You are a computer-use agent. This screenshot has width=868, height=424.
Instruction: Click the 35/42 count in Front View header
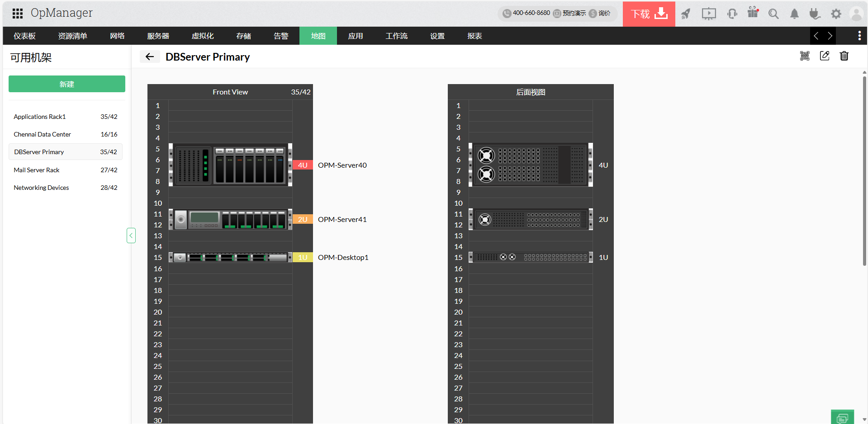click(x=301, y=92)
